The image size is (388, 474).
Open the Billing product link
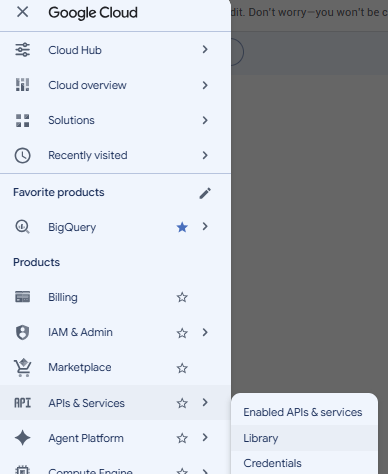pyautogui.click(x=63, y=297)
